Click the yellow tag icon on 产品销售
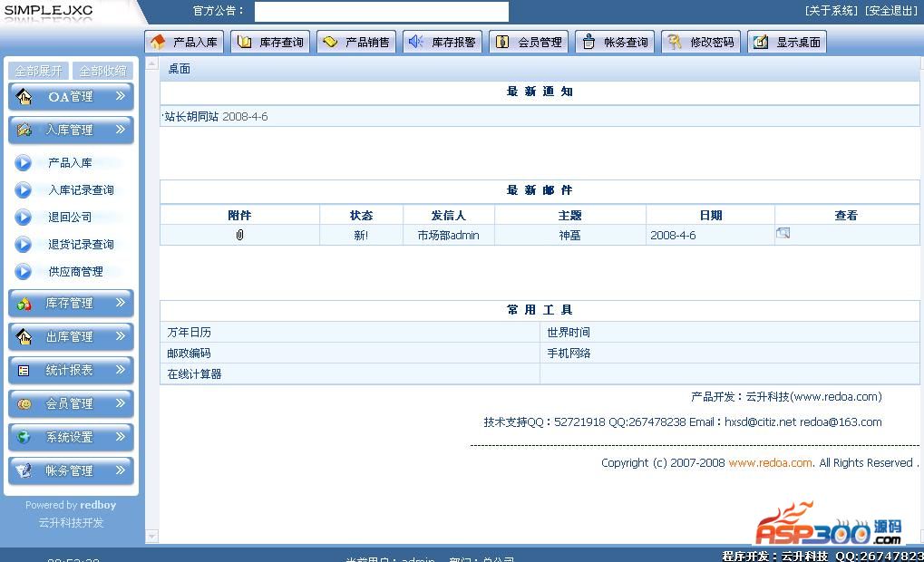 [x=330, y=42]
